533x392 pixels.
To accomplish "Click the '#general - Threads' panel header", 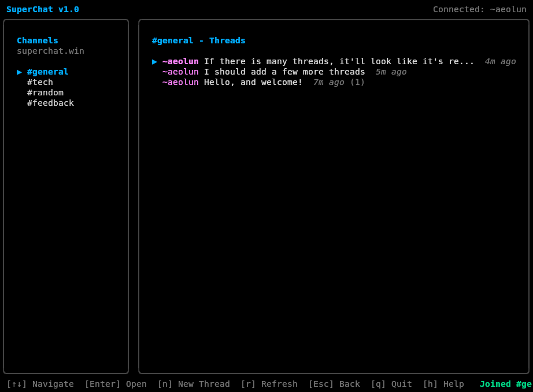I will (198, 40).
